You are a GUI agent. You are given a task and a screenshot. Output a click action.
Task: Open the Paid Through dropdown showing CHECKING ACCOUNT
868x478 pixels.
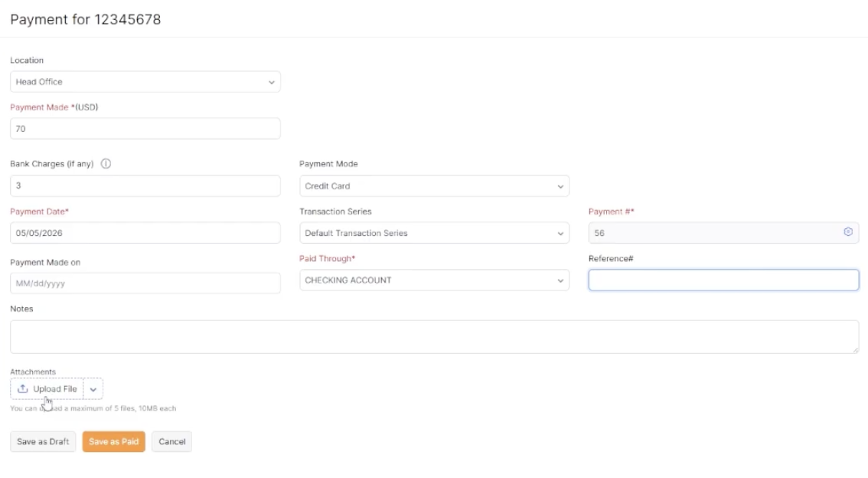[434, 280]
